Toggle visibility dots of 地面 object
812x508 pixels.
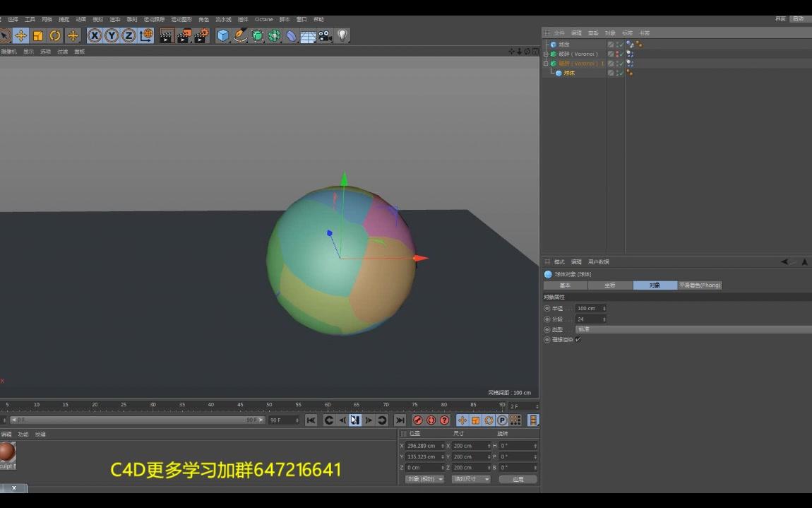[617, 45]
